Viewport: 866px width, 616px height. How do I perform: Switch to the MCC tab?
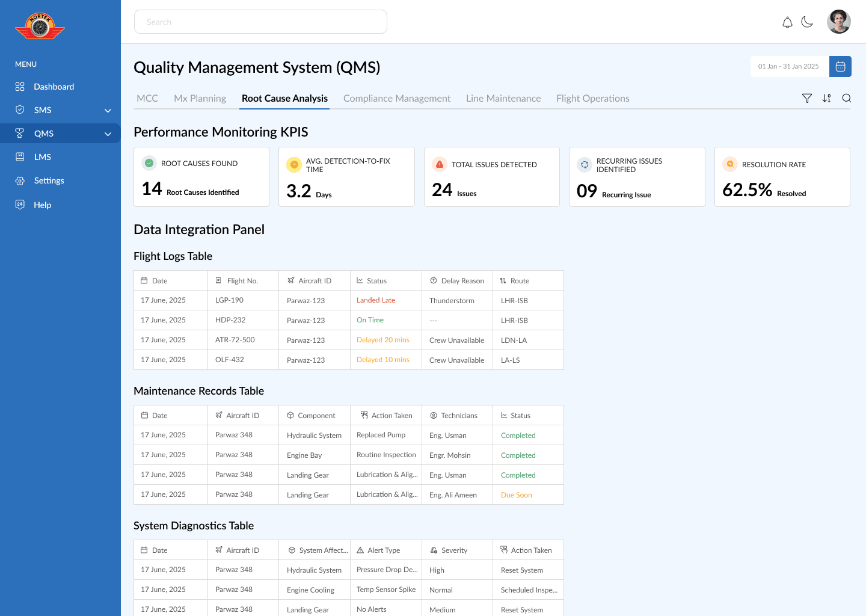click(147, 99)
